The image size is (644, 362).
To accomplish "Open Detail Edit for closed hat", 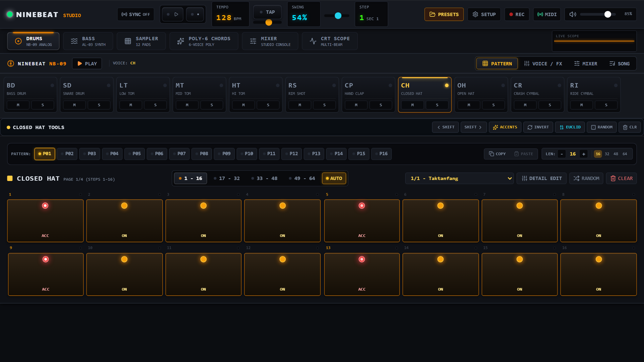I will [x=542, y=179].
